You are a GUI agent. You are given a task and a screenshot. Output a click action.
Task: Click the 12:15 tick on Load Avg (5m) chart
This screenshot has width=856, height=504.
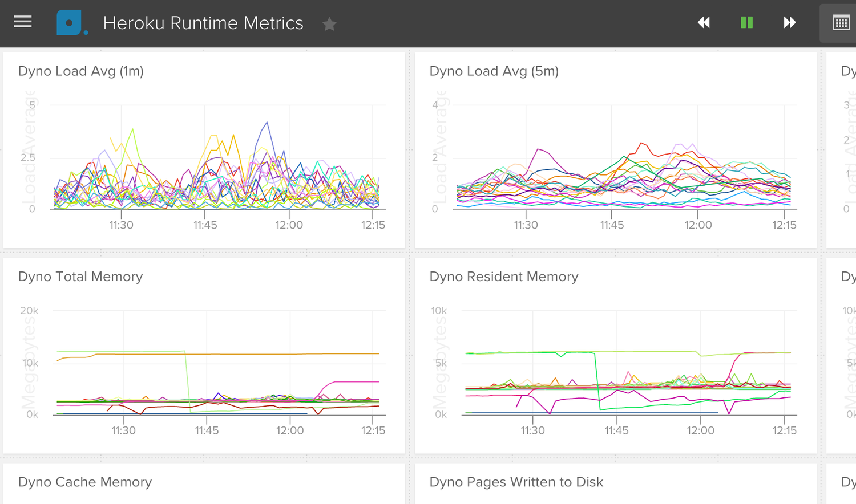[x=784, y=225]
